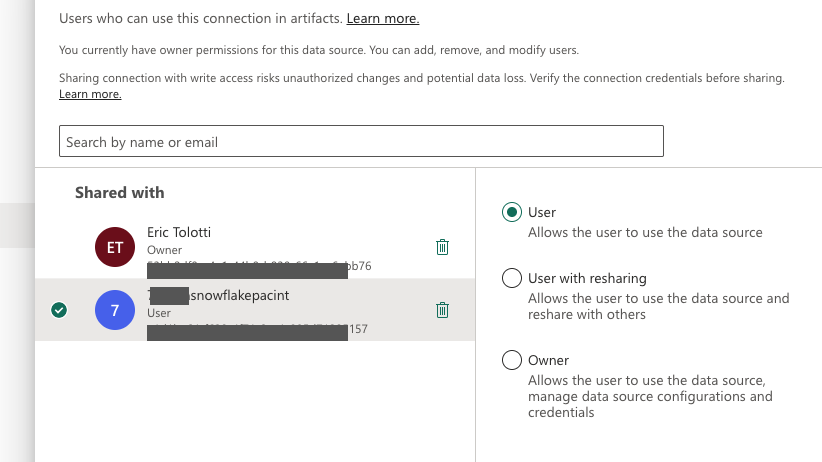The width and height of the screenshot is (822, 462).
Task: Focus the Search by name or email field
Action: [x=361, y=141]
